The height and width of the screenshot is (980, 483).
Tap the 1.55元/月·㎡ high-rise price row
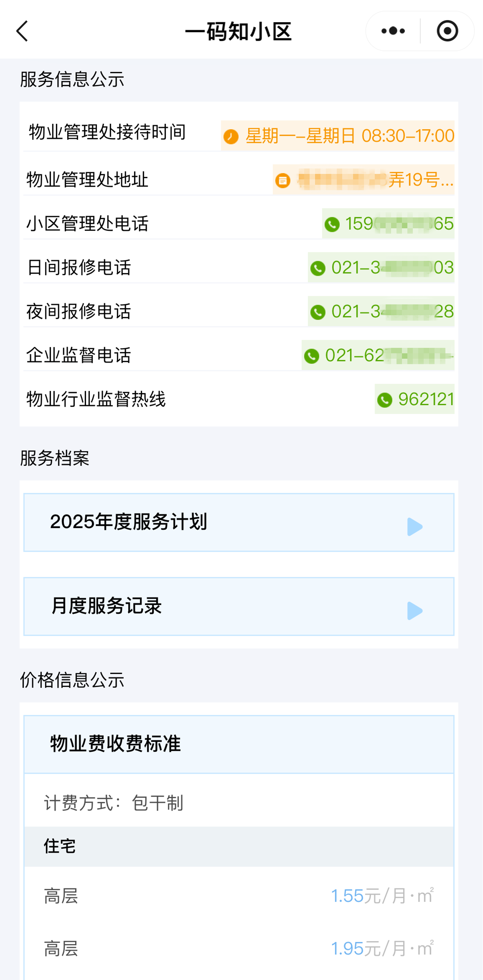click(x=239, y=896)
